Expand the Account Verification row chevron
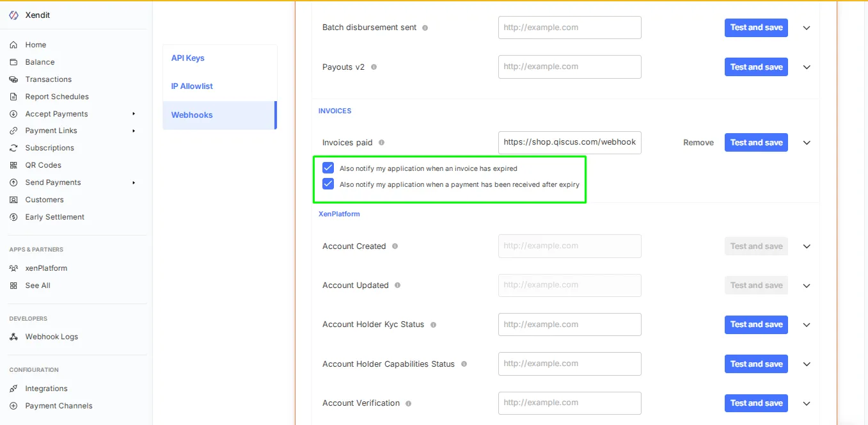This screenshot has height=425, width=868. 807,403
